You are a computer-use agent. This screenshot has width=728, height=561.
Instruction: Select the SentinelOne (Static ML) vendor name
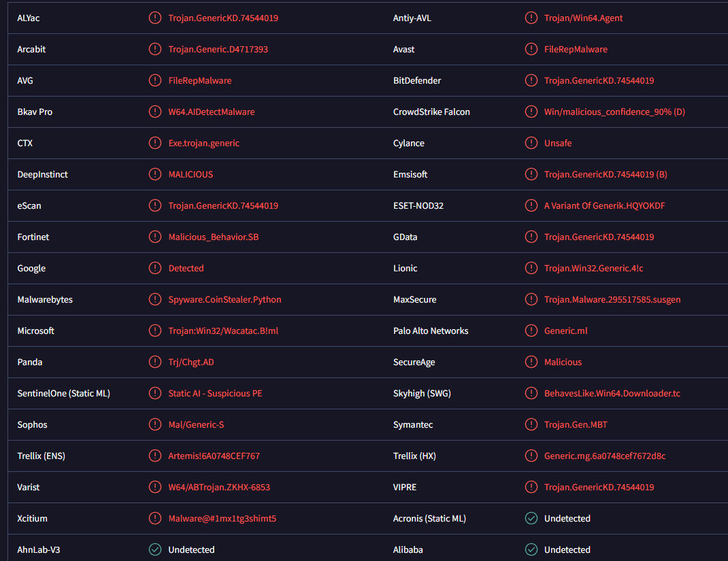(64, 394)
